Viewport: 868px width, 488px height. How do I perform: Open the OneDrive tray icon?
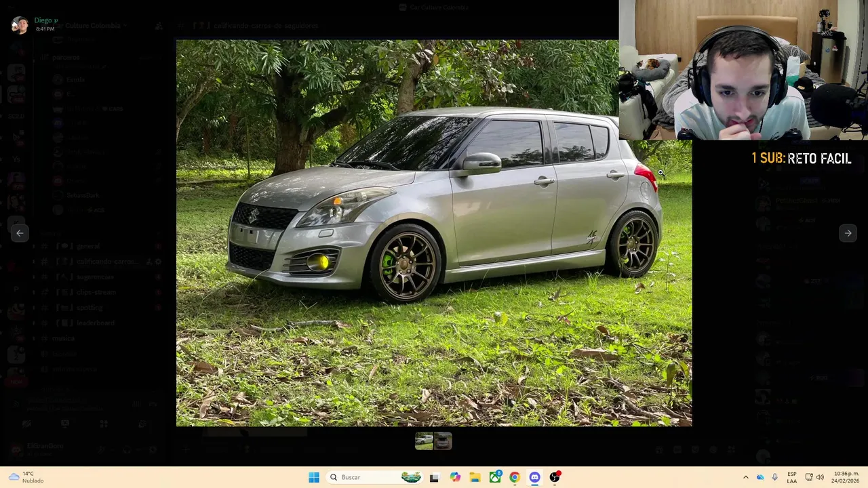(x=760, y=477)
